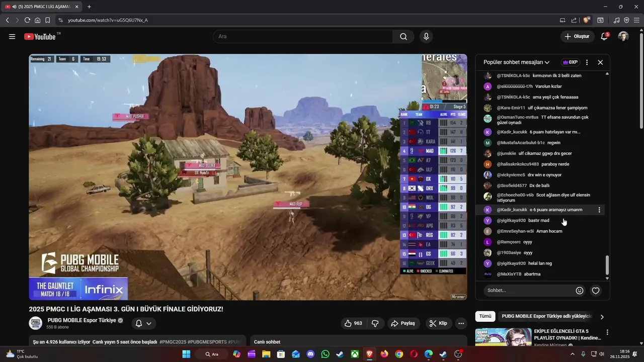
Task: Open Brave Shields icon in address bar
Action: click(586, 20)
